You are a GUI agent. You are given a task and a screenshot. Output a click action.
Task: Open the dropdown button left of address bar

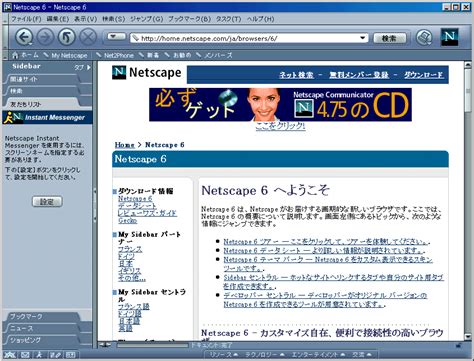coord(116,36)
